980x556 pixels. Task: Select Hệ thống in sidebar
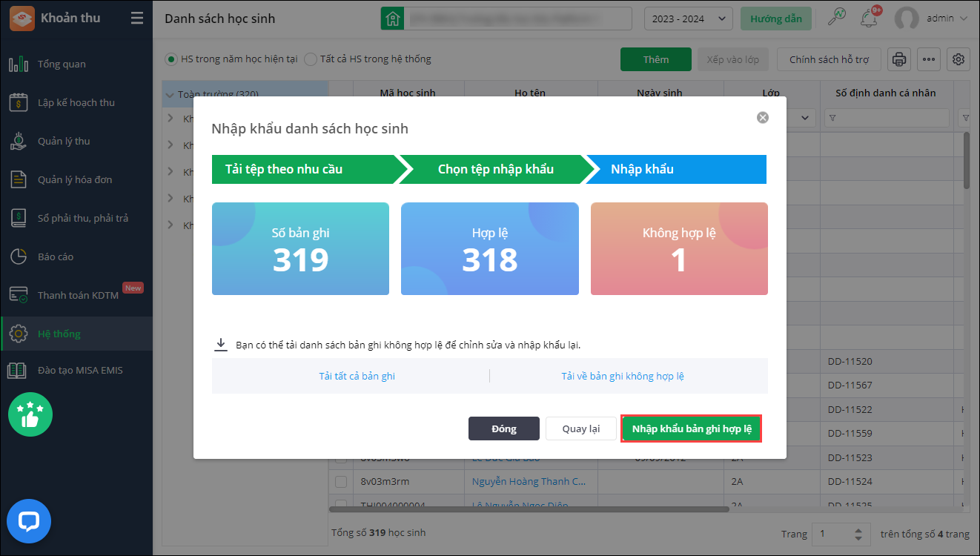point(76,334)
